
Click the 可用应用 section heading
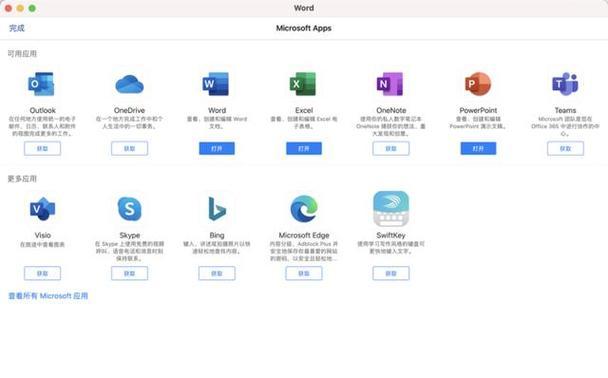click(x=22, y=54)
